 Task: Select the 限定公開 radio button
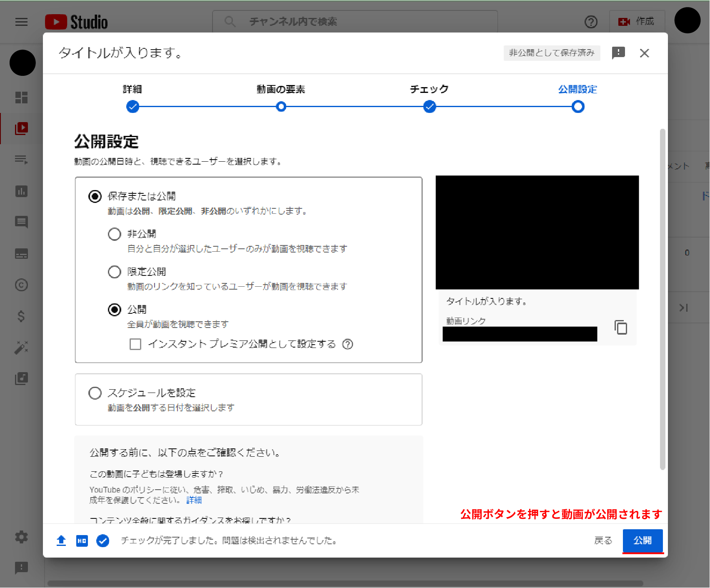115,272
